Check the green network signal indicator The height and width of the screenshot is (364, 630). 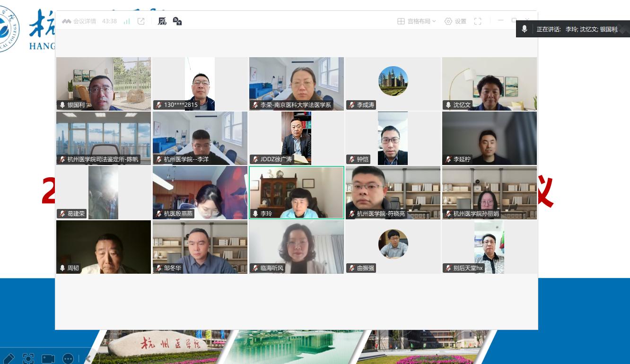(x=127, y=21)
